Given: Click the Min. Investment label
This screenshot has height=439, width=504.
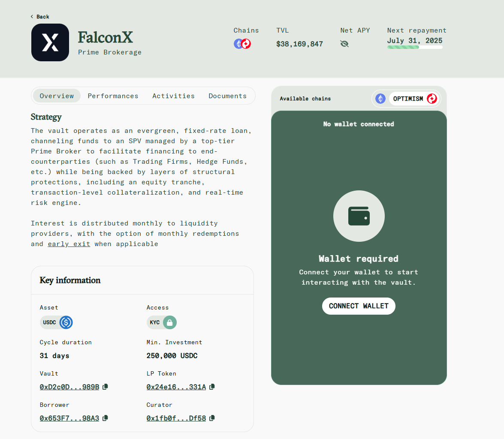Looking at the screenshot, I should (174, 342).
